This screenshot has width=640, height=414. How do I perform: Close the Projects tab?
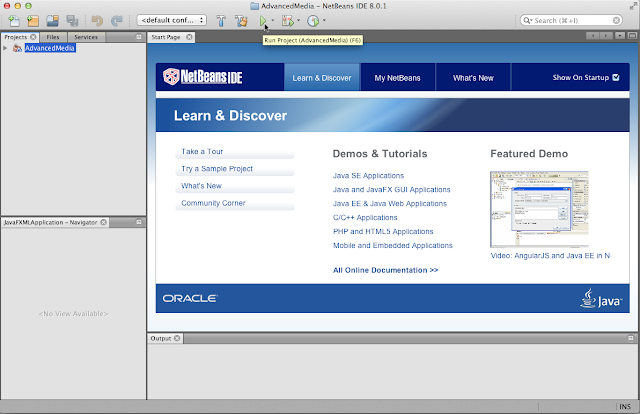pos(33,37)
